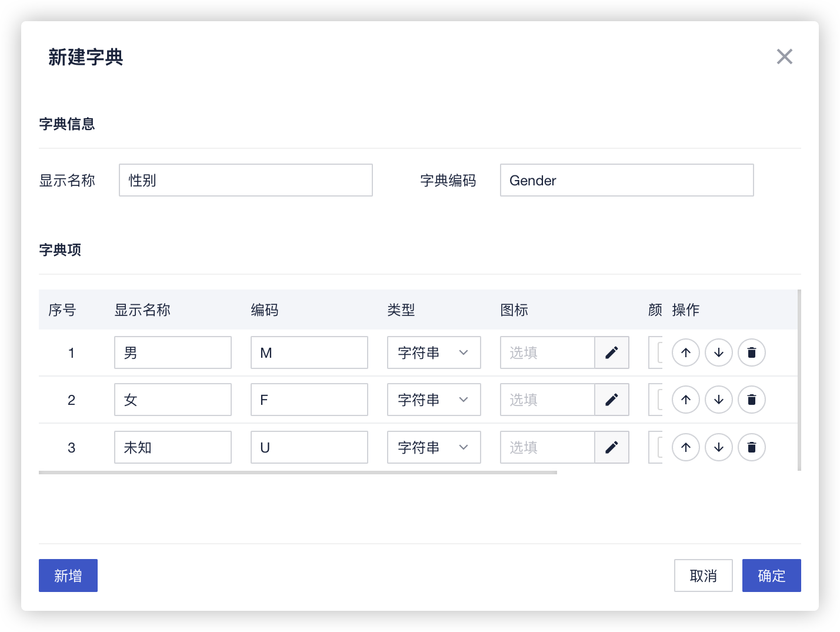840x632 pixels.
Task: Move the 男 row down with arrow
Action: coord(718,352)
